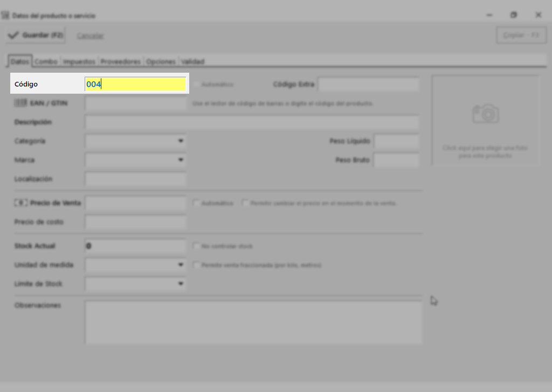Open the Combo tab
The height and width of the screenshot is (392, 552).
click(x=46, y=61)
